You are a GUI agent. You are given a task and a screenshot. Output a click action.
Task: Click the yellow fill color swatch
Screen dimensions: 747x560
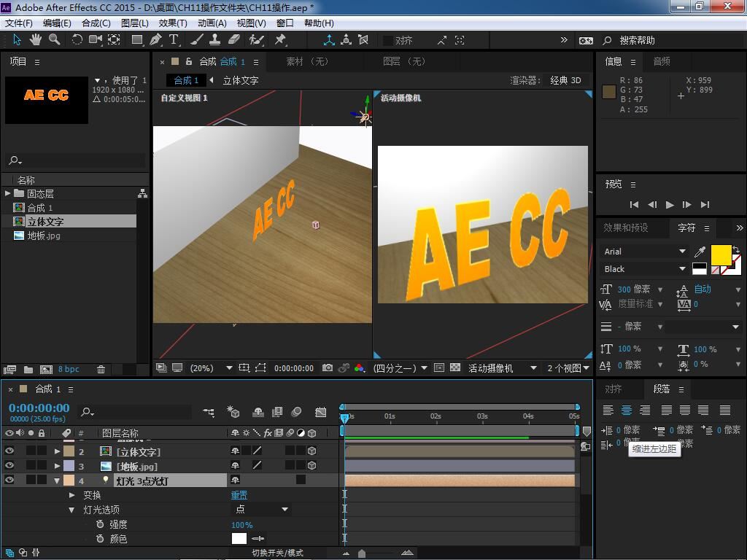(721, 254)
